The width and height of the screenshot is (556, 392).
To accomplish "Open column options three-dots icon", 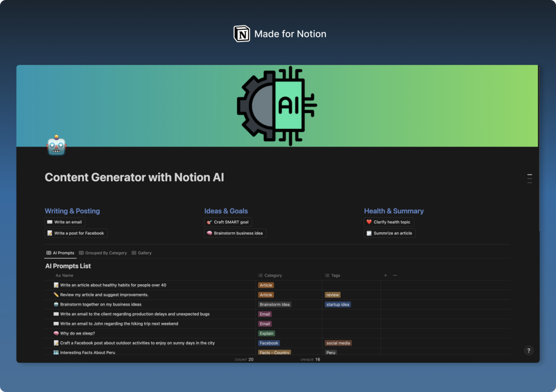I will click(395, 275).
